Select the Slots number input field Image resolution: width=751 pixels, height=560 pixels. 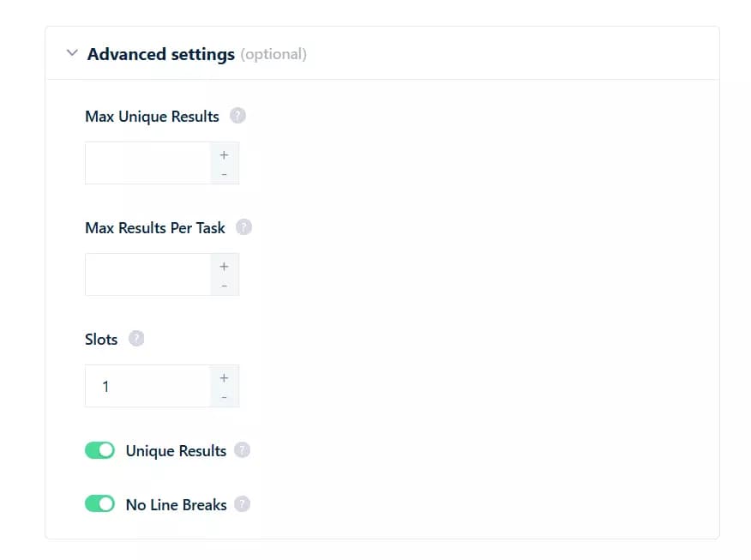(x=147, y=386)
